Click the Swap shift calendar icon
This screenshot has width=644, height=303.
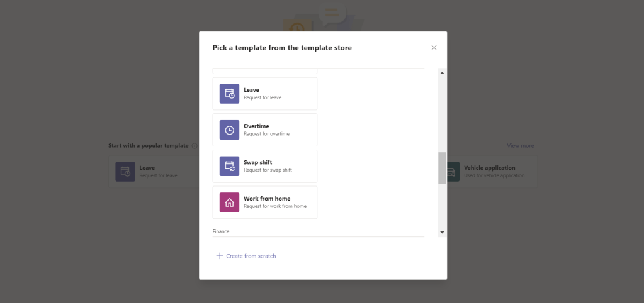[x=229, y=166]
